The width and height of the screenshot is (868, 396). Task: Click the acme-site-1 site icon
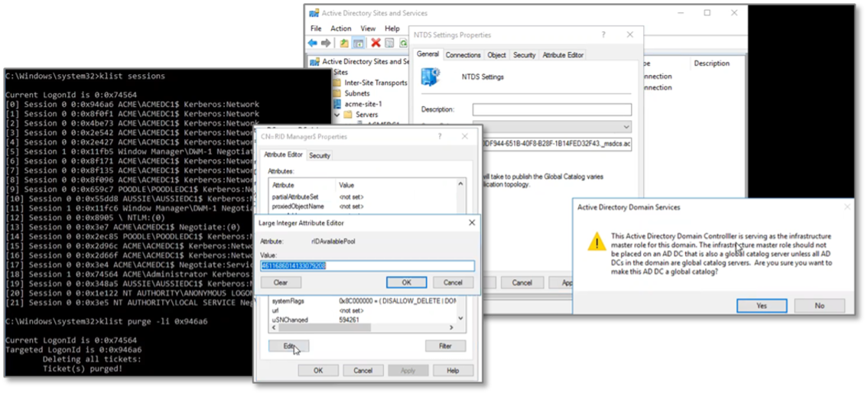tap(337, 103)
